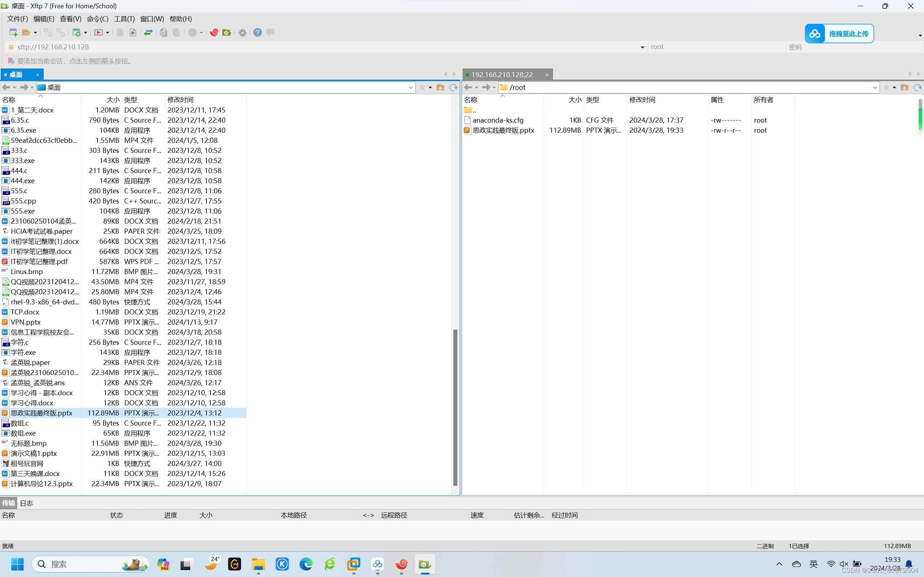Screen dimensions: 924x577
Task: Expand the local path 桌面 dropdown
Action: point(410,87)
